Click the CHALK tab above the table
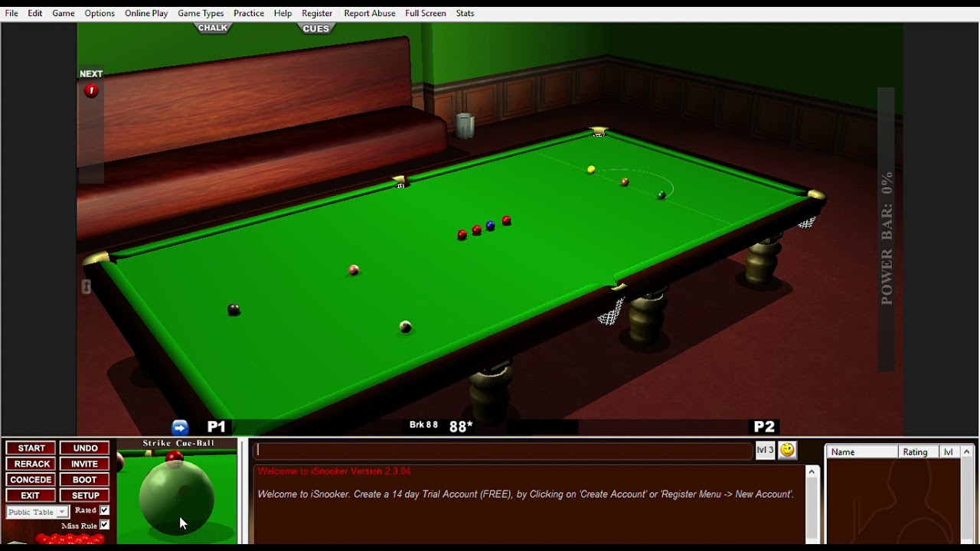This screenshot has width=980, height=551. click(x=213, y=28)
